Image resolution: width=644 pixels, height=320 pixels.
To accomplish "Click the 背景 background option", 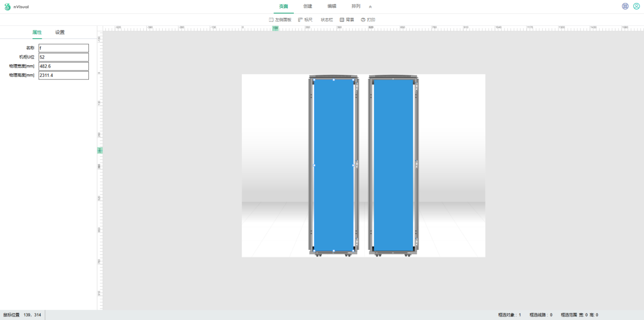I will pyautogui.click(x=347, y=20).
